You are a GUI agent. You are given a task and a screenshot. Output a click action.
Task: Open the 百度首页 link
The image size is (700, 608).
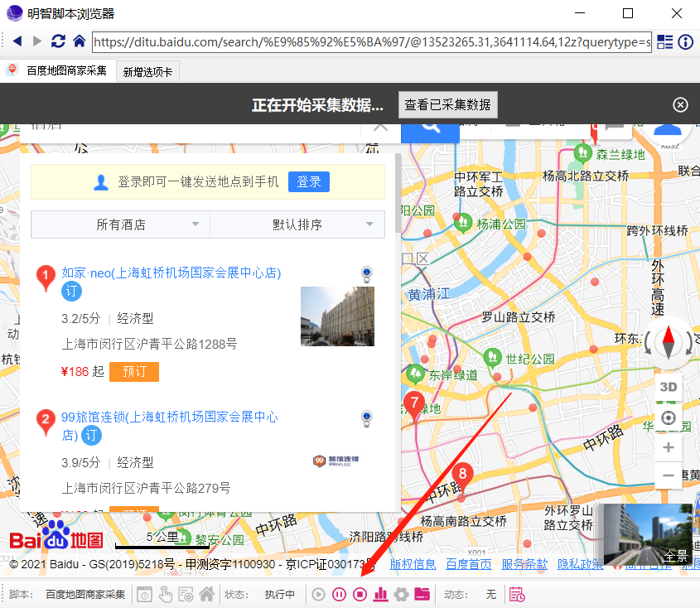[469, 564]
